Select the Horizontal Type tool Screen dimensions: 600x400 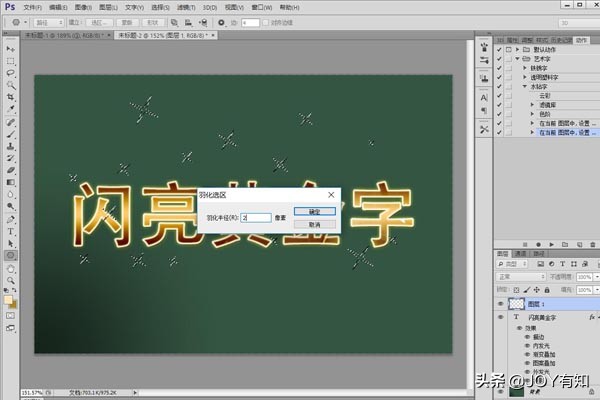tap(10, 232)
